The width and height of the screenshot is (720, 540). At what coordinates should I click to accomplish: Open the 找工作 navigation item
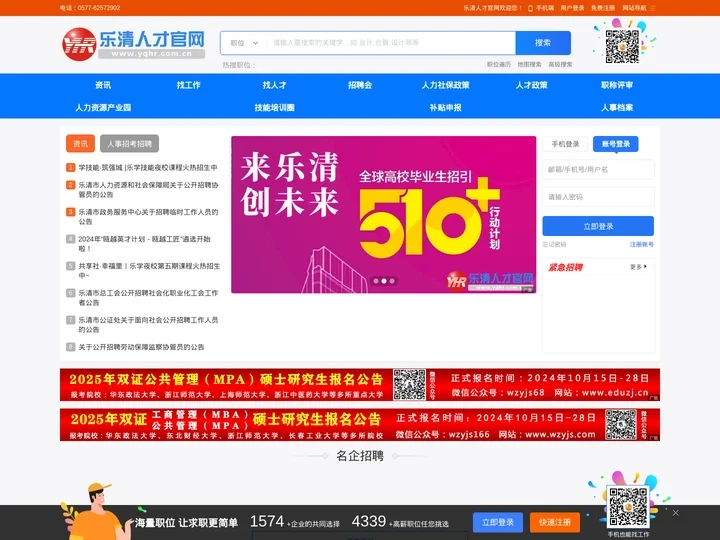(x=188, y=85)
